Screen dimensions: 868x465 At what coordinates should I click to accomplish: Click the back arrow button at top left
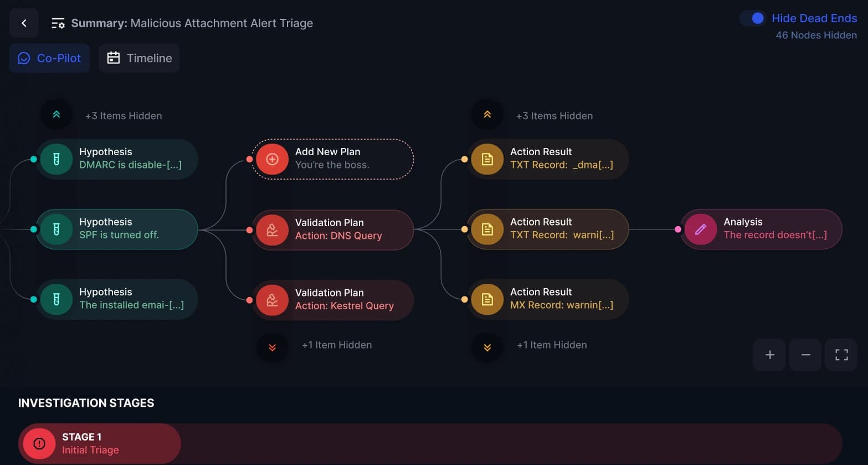pyautogui.click(x=23, y=23)
